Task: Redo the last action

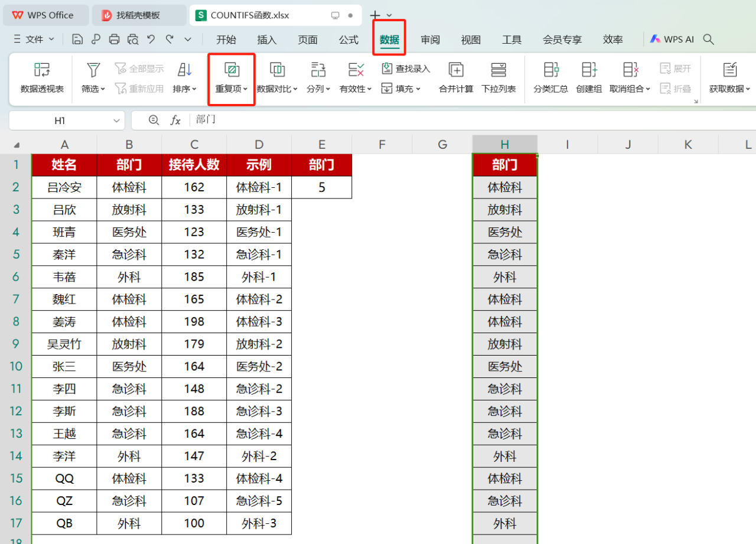Action: click(170, 40)
